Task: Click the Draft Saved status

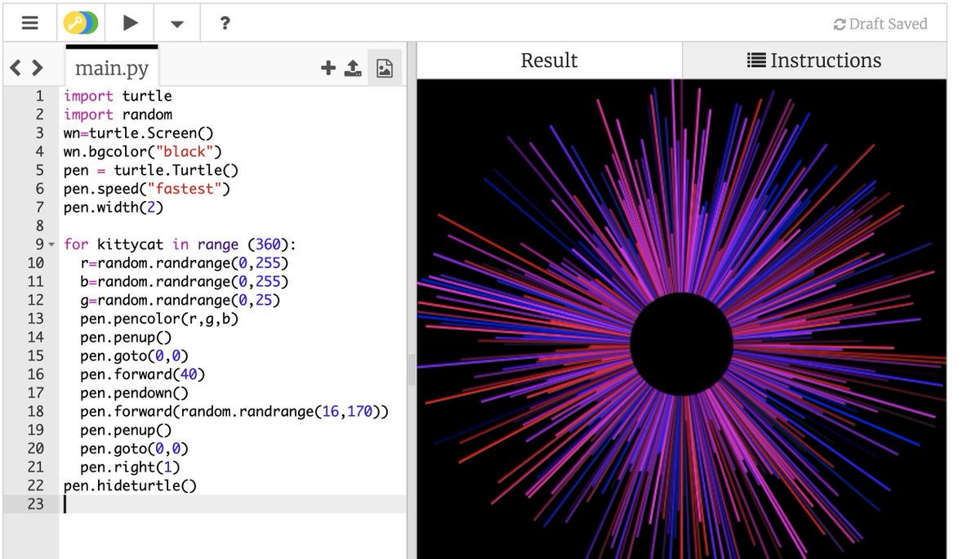Action: click(880, 24)
